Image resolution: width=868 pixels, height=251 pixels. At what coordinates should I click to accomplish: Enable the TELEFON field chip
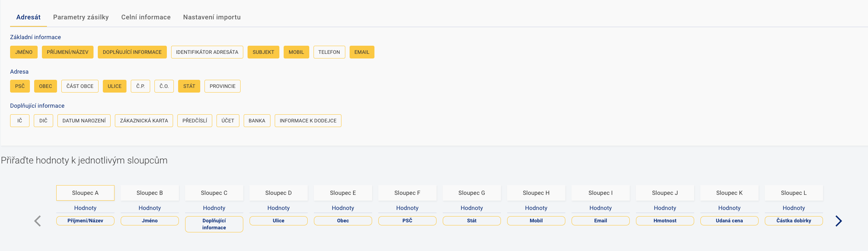tap(329, 52)
